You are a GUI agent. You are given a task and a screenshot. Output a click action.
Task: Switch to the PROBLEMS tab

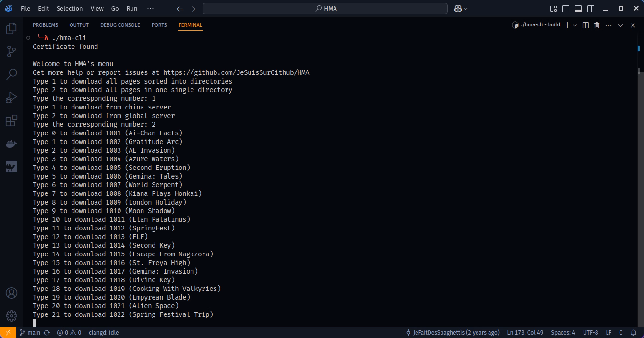(46, 25)
